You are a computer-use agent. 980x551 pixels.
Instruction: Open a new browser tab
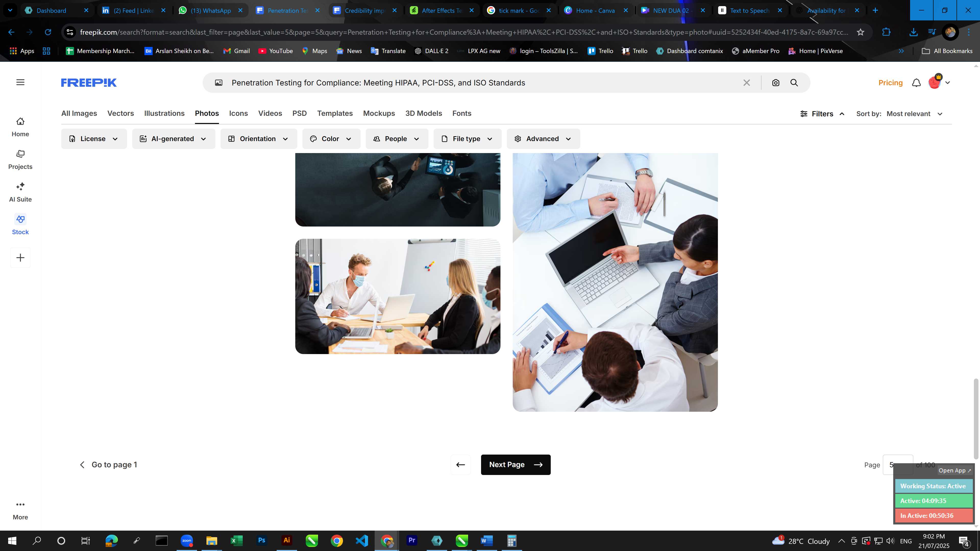tap(875, 10)
